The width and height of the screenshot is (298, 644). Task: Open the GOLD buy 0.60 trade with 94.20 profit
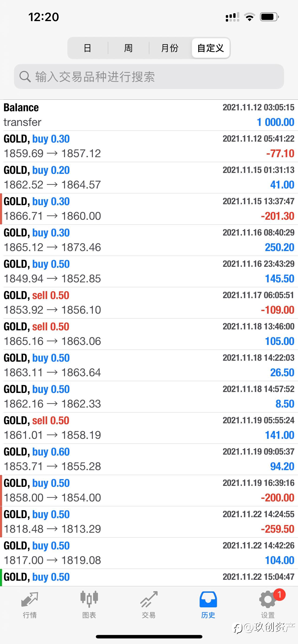[149, 459]
